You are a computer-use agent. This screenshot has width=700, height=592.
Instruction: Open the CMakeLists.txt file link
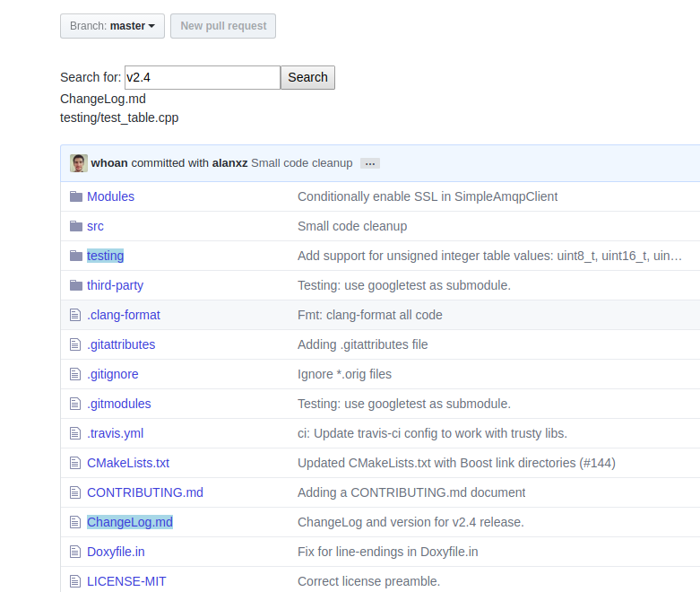128,463
